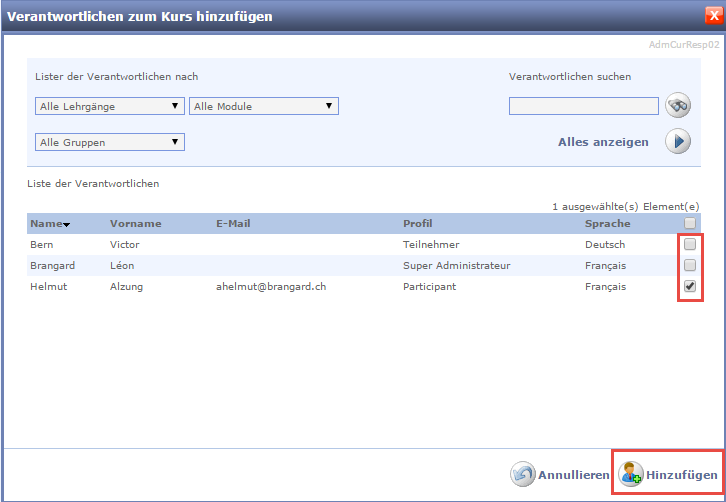This screenshot has height=502, width=726.
Task: Expand the Alle Module dropdown
Action: (x=264, y=106)
